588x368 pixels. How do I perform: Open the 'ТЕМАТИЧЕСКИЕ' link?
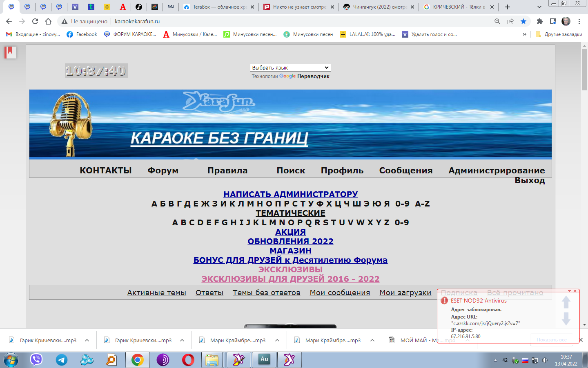click(x=291, y=213)
